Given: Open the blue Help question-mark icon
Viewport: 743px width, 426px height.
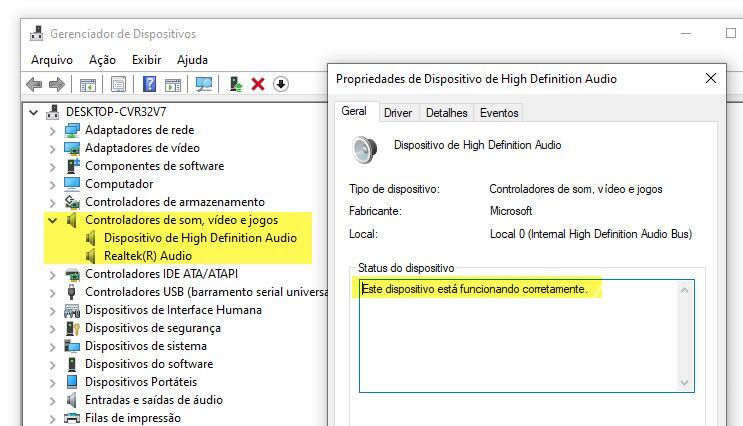Looking at the screenshot, I should click(x=149, y=84).
